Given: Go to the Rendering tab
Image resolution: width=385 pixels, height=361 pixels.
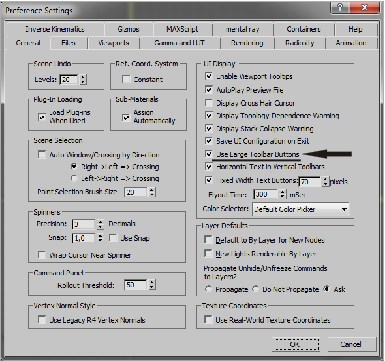Looking at the screenshot, I should tap(247, 43).
